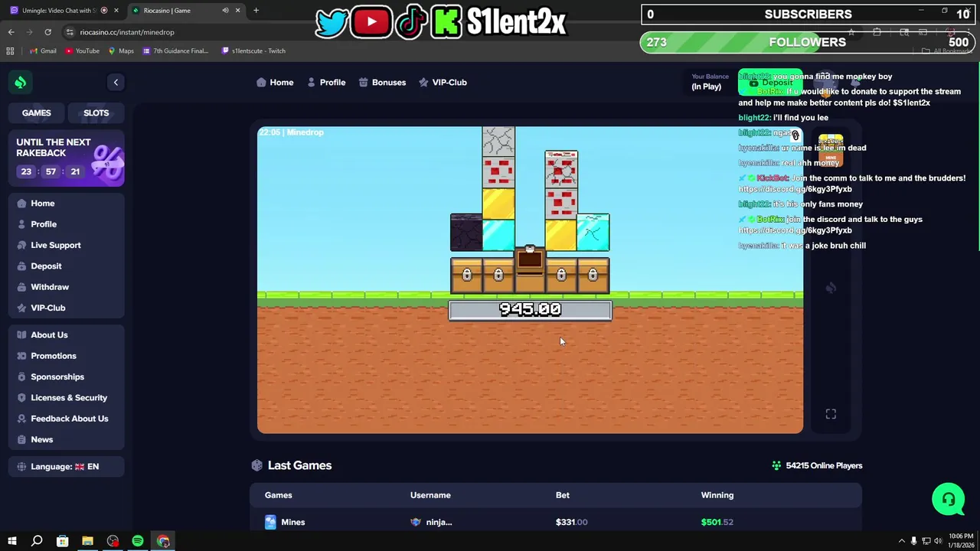Open the s1lentscute Twitch bookmark
The height and width of the screenshot is (551, 980).
[x=253, y=51]
